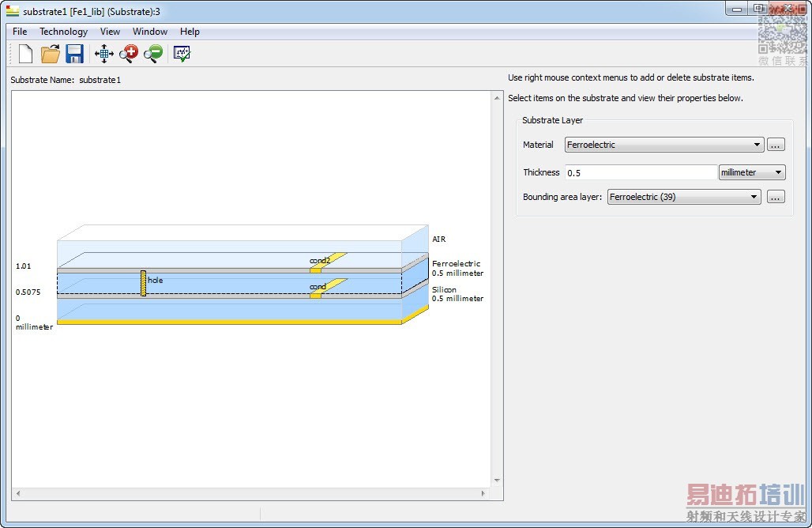Click into the Thickness value field

tap(641, 172)
